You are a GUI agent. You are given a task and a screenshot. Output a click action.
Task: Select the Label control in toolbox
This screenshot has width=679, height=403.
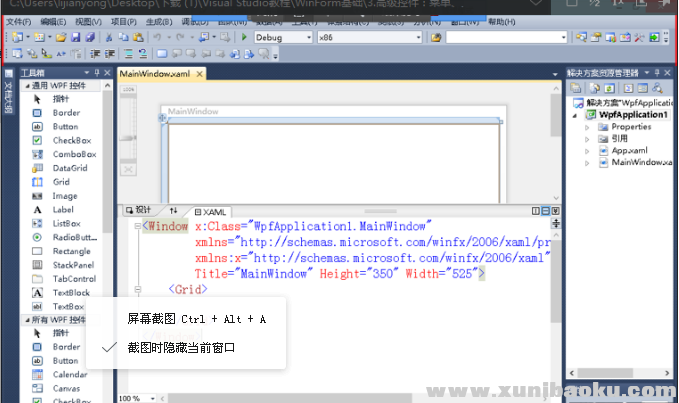[63, 210]
